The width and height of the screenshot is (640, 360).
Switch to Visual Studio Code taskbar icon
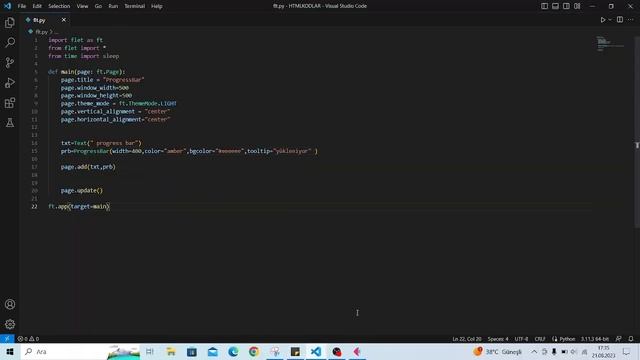[316, 351]
